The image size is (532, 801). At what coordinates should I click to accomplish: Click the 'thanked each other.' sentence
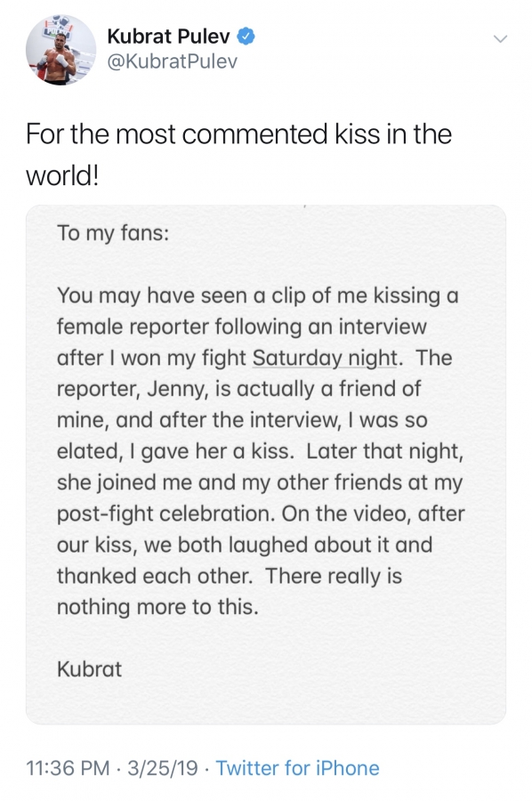coord(155,576)
